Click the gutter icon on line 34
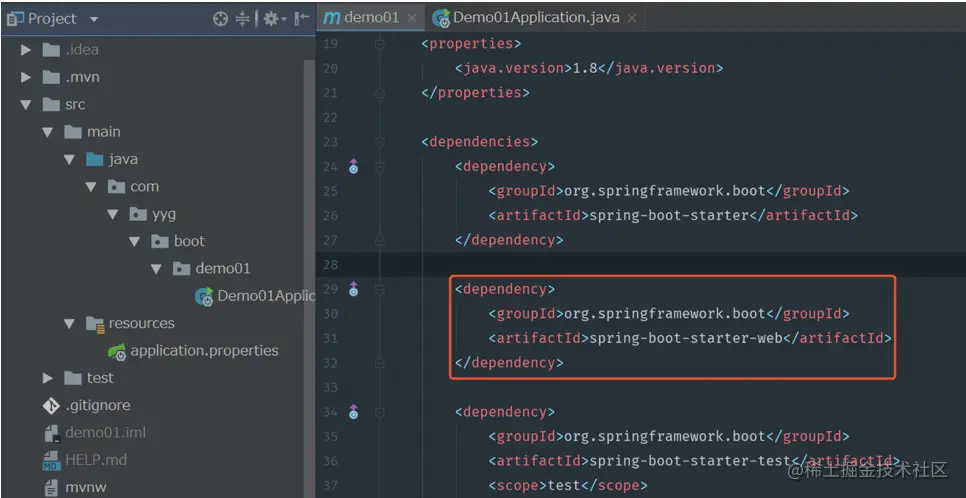This screenshot has width=966, height=498. pyautogui.click(x=353, y=412)
